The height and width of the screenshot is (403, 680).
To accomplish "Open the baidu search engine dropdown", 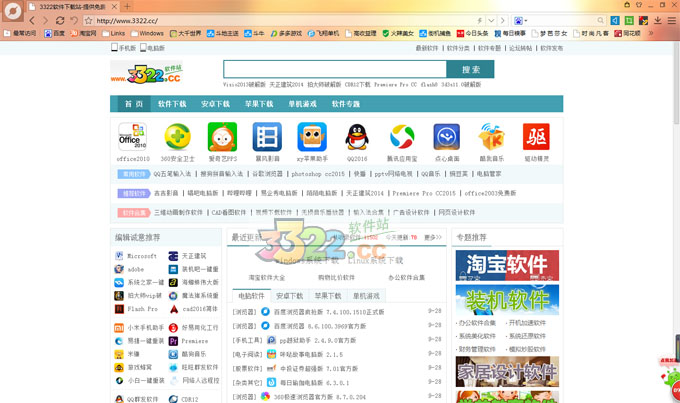I will click(x=520, y=20).
